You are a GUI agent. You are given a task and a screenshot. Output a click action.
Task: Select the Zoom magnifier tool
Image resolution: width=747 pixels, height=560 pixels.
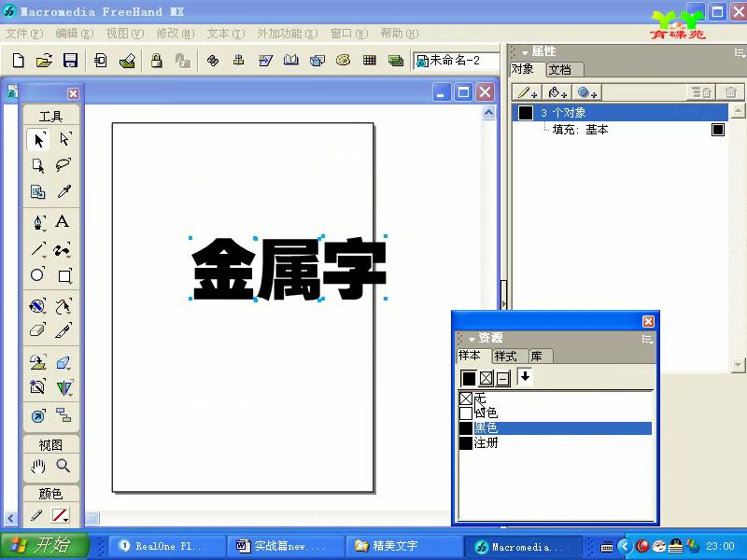(63, 466)
